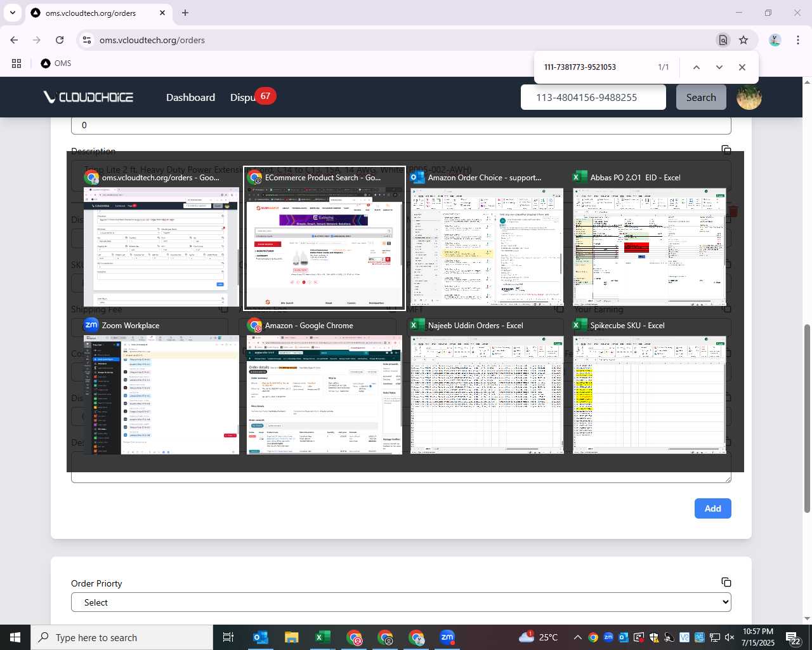This screenshot has width=812, height=650.
Task: Open Windows Security tray icon
Action: tap(654, 637)
